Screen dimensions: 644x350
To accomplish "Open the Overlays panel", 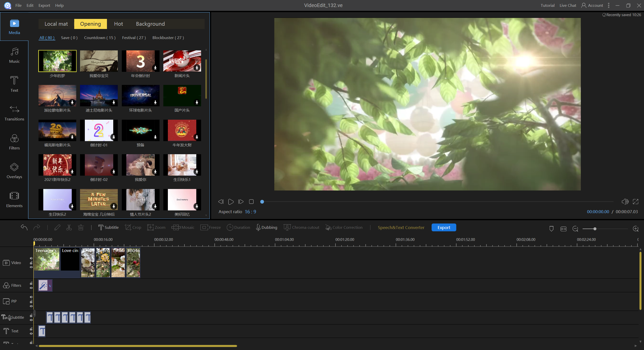I will click(x=14, y=171).
